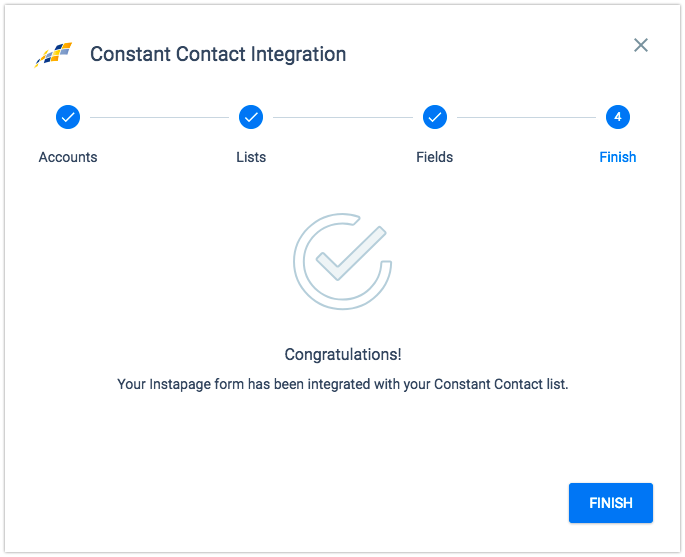Click the step 4 number circle

tap(618, 117)
